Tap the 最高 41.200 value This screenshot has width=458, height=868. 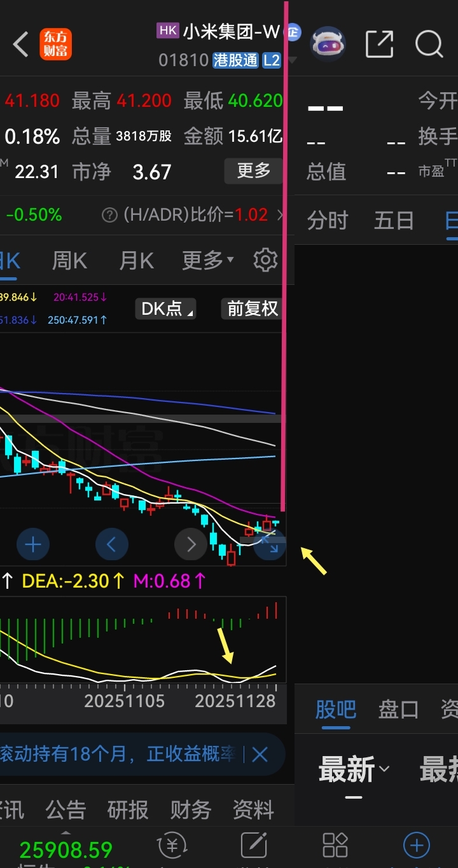point(144,100)
